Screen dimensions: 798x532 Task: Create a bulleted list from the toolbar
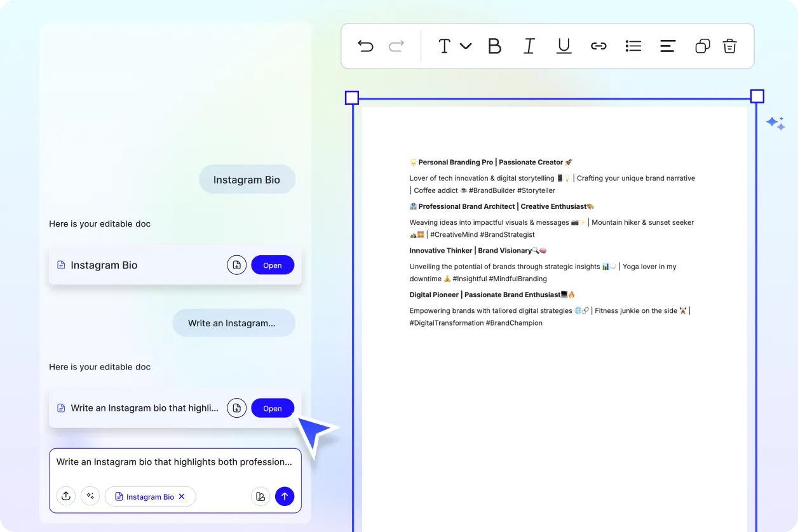(x=633, y=46)
